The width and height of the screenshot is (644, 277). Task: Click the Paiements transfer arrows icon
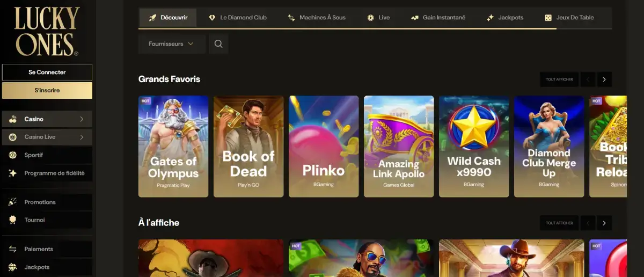[13, 249]
